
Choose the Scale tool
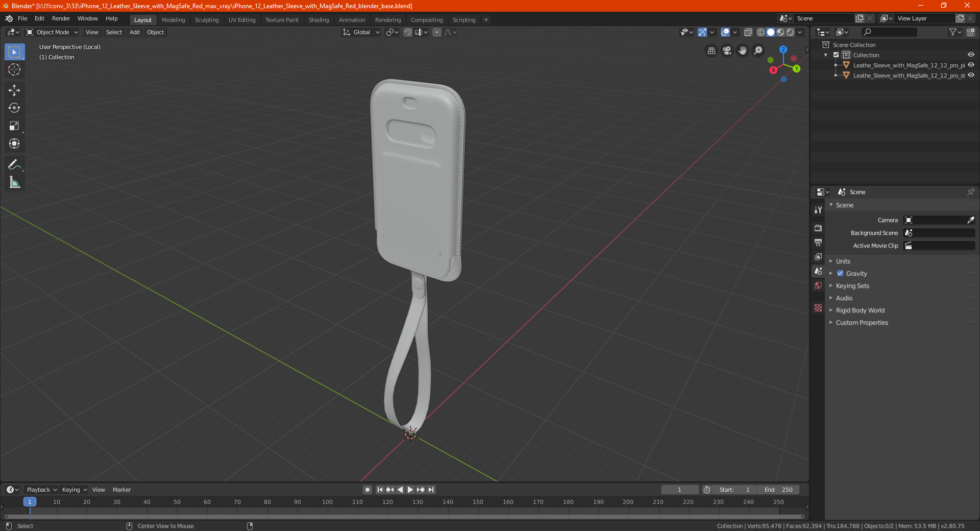point(14,126)
